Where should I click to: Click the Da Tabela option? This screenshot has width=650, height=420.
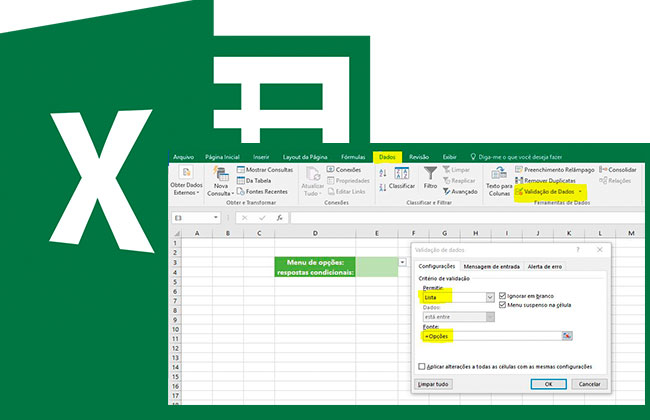point(254,180)
